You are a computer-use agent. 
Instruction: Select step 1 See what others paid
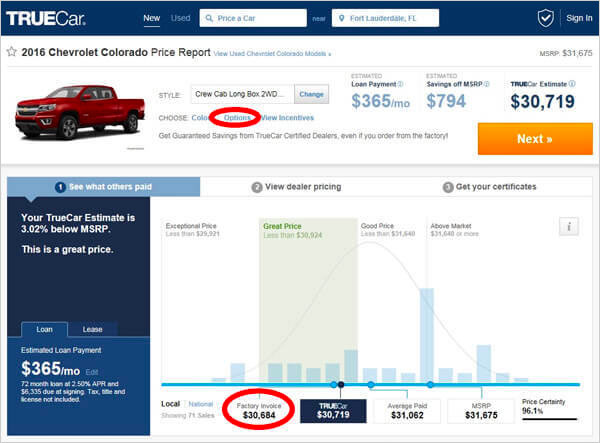click(x=103, y=187)
